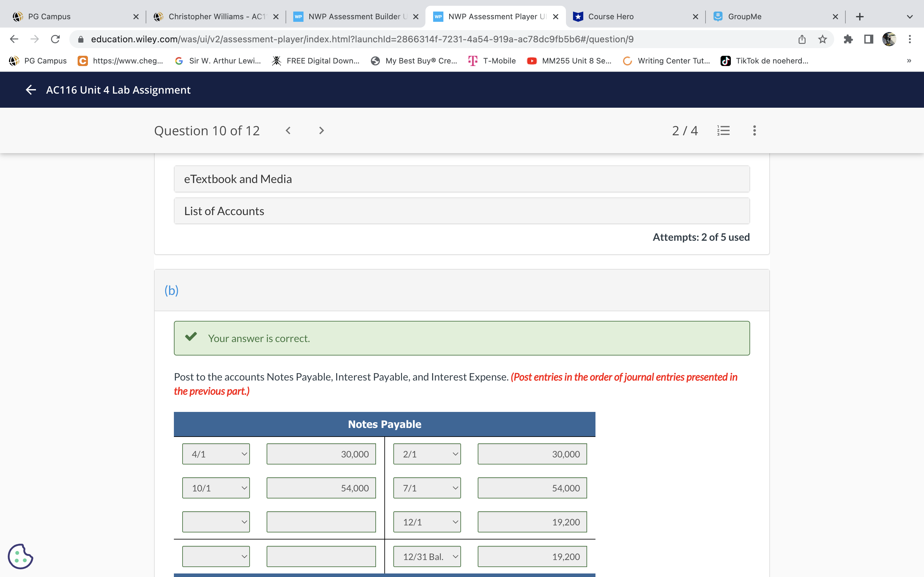The width and height of the screenshot is (924, 577).
Task: Expand the eTextbook and Media section
Action: pyautogui.click(x=462, y=179)
